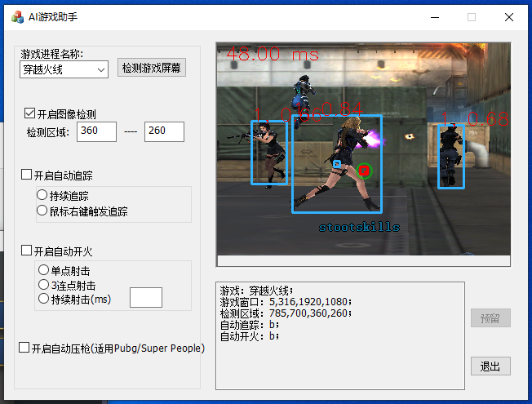532x404 pixels.
Task: Close the AI游戏助手 window
Action: 509,17
